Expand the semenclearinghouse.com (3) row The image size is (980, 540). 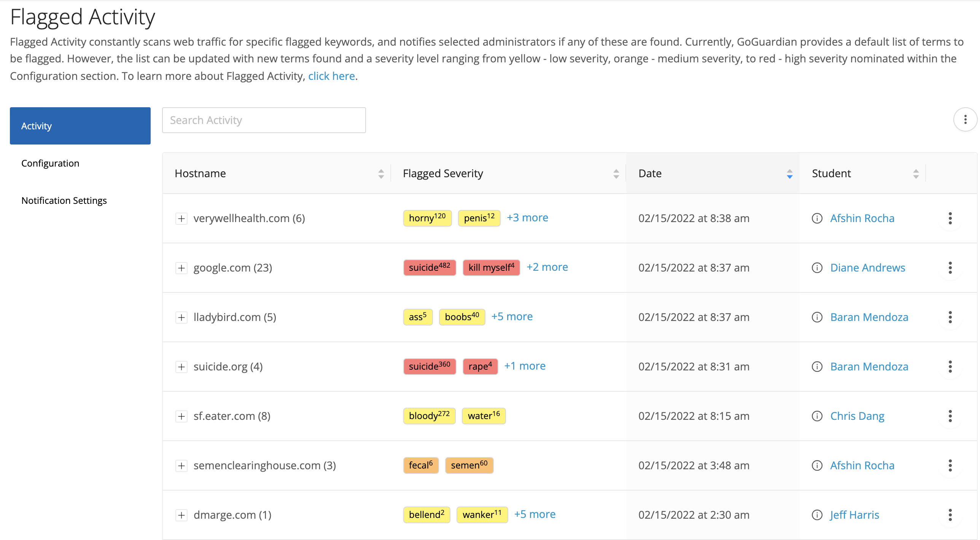(181, 466)
